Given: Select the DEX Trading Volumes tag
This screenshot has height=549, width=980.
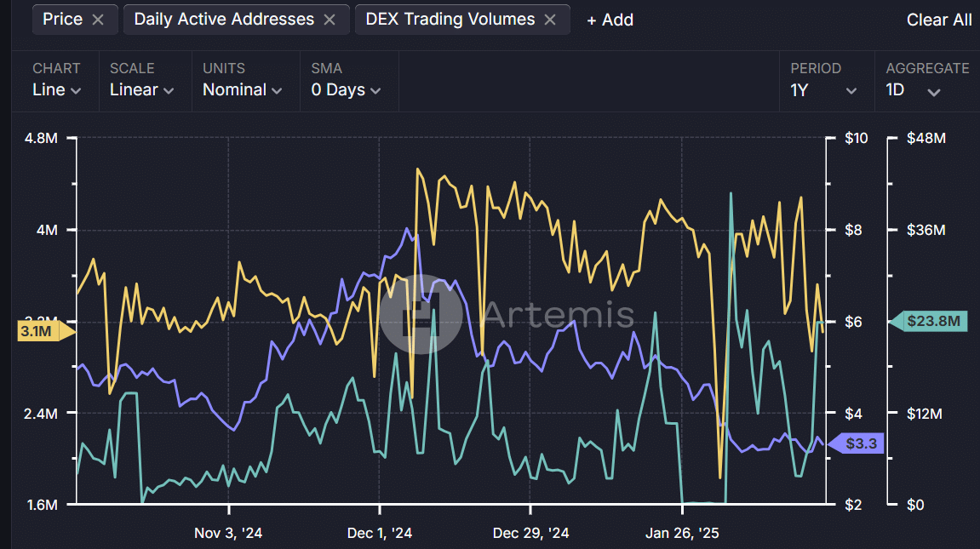Looking at the screenshot, I should coord(450,20).
